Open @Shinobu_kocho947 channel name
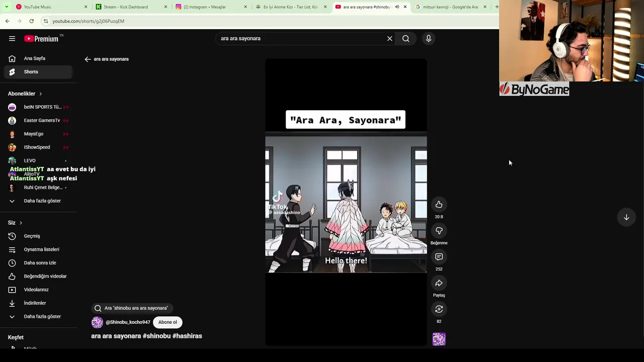 click(x=128, y=322)
